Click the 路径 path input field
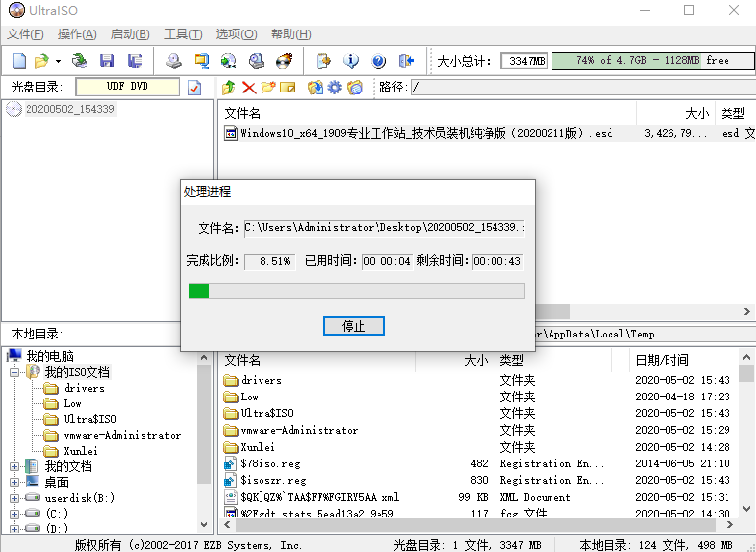Screen dimensions: 756x552 [x=583, y=88]
